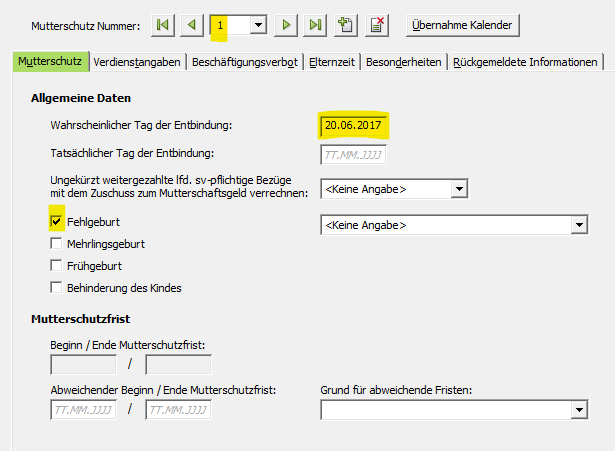Click Beginn Mutterschutzfrist date field

pyautogui.click(x=84, y=365)
